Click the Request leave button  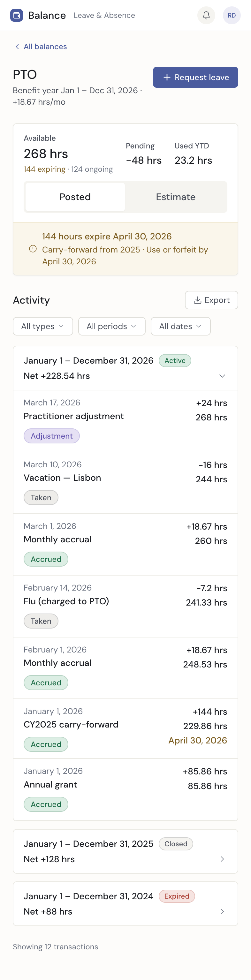pyautogui.click(x=195, y=77)
